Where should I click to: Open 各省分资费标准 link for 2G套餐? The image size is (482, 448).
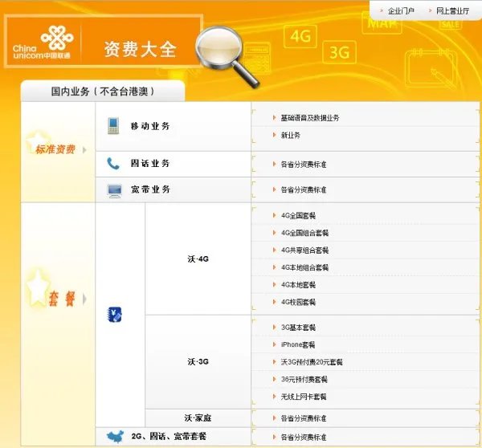tap(304, 438)
